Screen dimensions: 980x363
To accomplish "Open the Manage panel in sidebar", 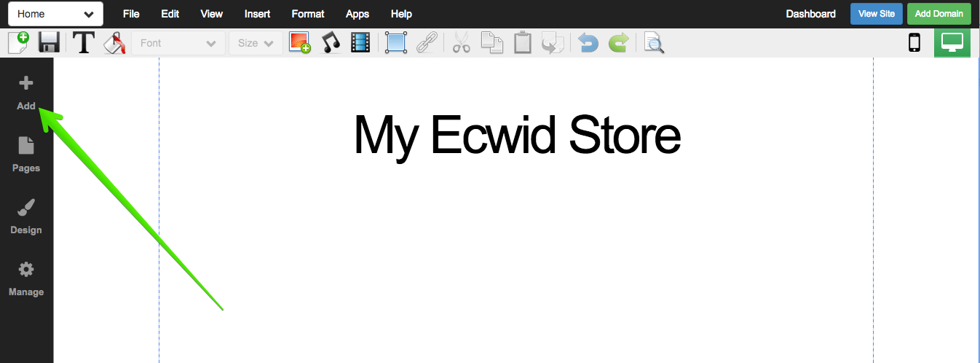I will pyautogui.click(x=26, y=279).
